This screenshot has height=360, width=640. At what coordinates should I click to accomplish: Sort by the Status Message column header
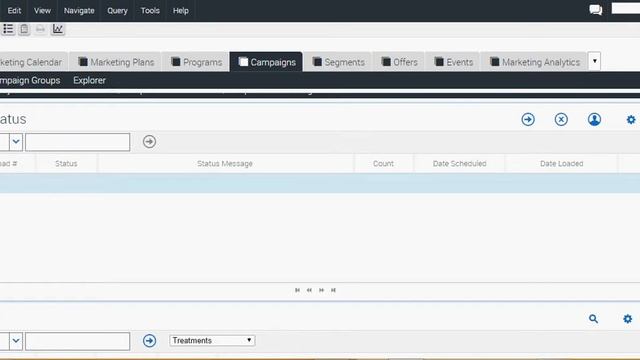coord(225,164)
